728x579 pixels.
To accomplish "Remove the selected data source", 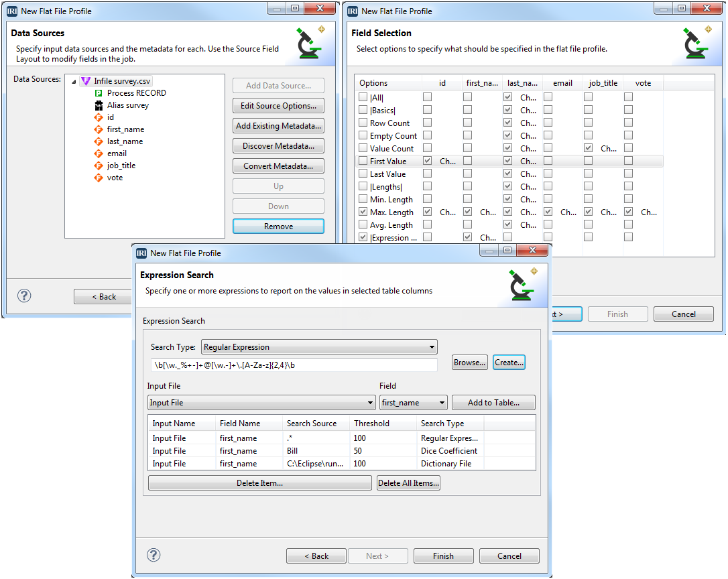I will click(x=279, y=226).
